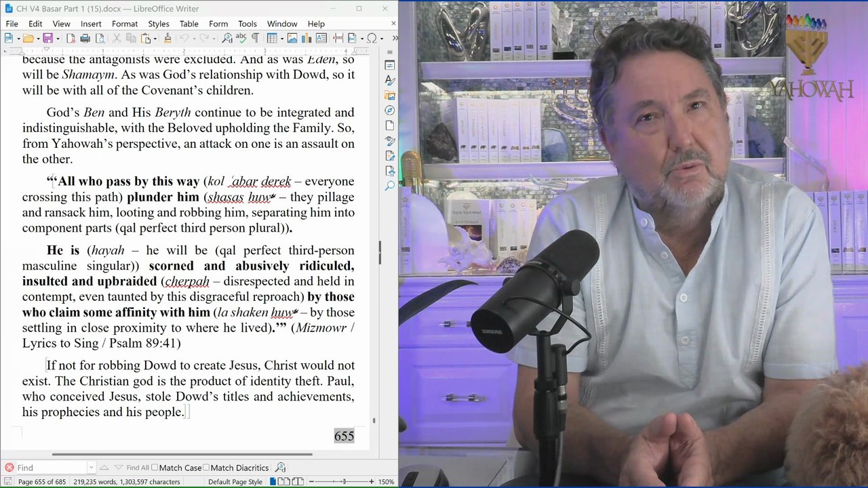This screenshot has height=488, width=868.
Task: Save document with floppy icon
Action: coord(47,38)
